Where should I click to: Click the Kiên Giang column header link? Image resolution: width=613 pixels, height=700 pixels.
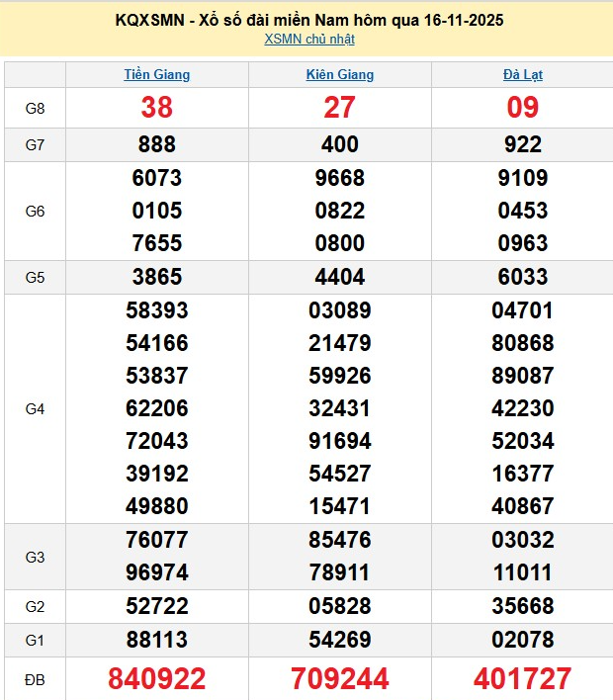(x=340, y=74)
